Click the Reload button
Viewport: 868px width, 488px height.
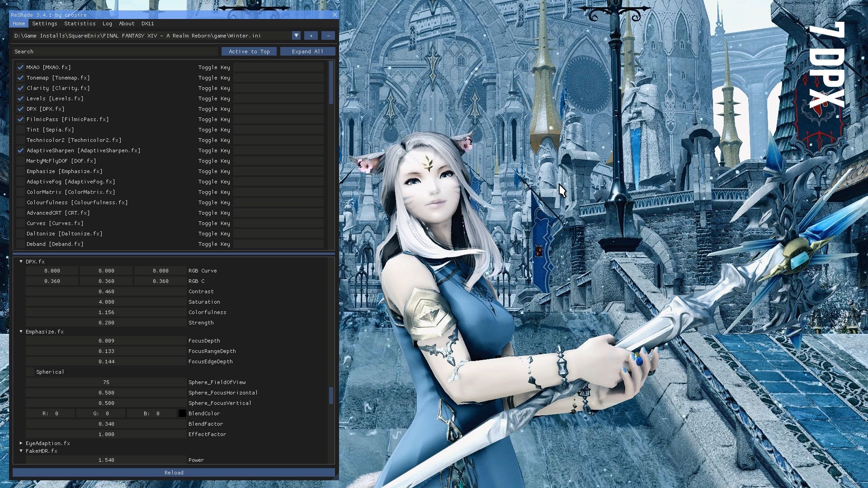(x=174, y=473)
